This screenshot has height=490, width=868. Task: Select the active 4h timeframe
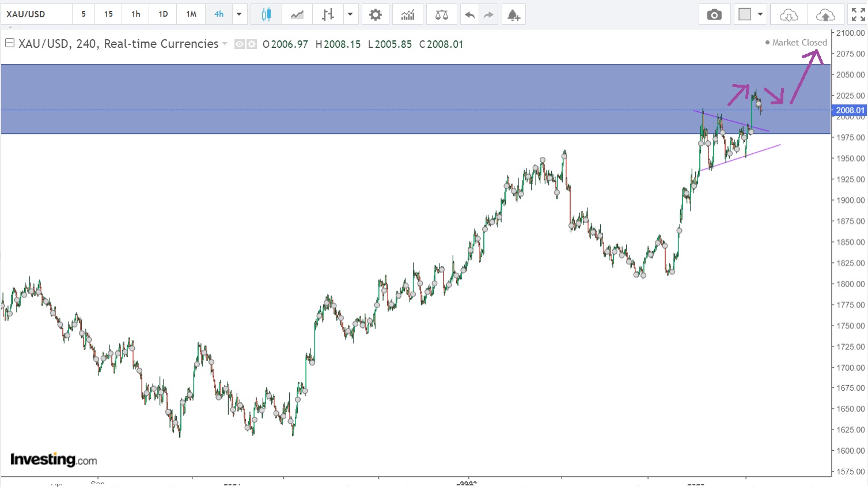(219, 14)
